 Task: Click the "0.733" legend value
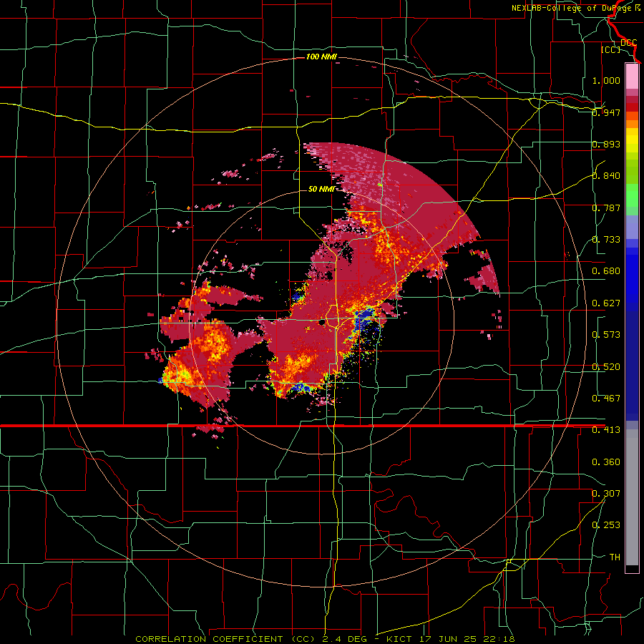606,240
